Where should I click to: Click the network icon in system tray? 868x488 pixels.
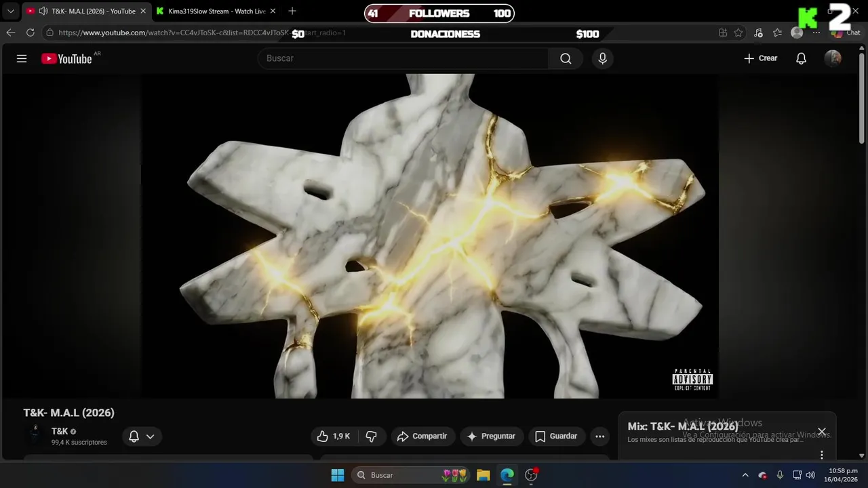[797, 475]
